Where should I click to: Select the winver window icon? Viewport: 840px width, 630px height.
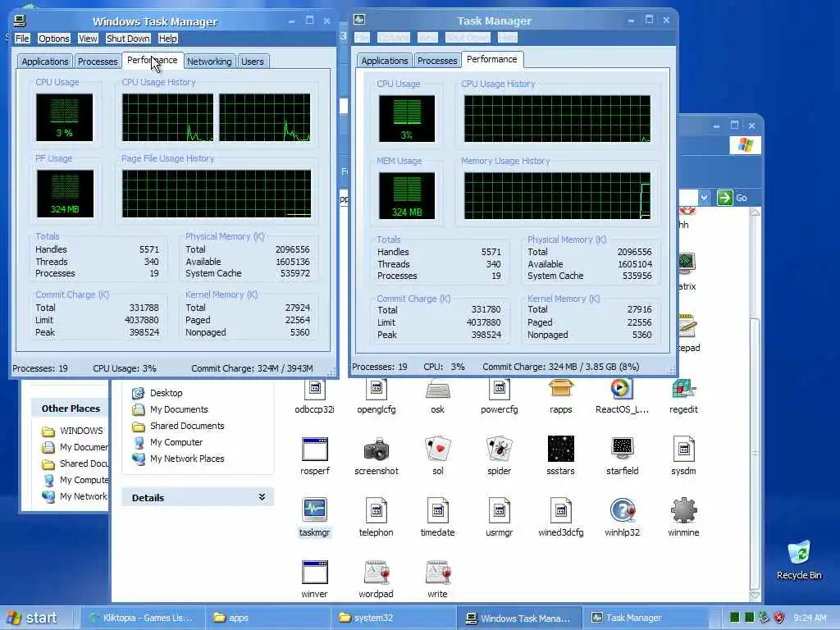tap(314, 572)
